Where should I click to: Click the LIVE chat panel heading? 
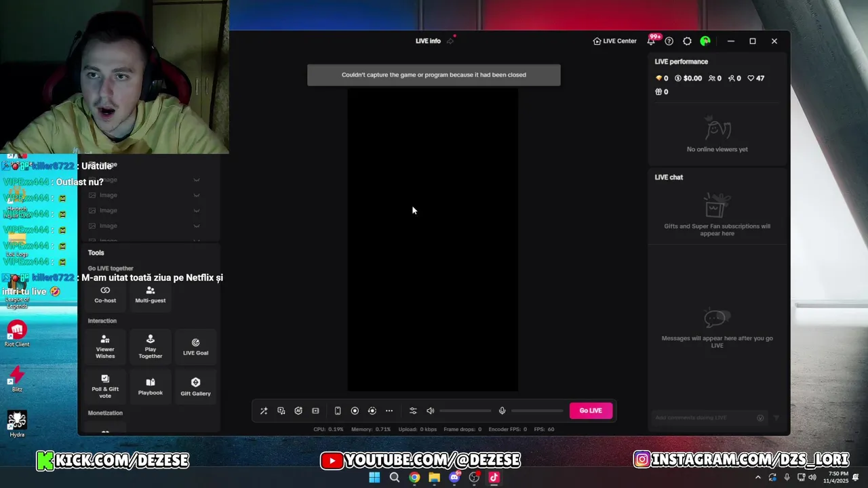point(669,178)
